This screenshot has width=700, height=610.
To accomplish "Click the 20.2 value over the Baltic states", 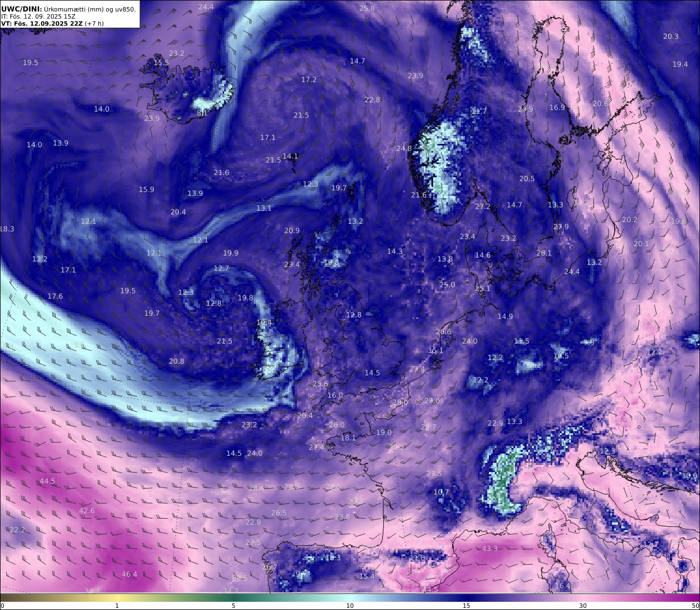I will pyautogui.click(x=630, y=219).
